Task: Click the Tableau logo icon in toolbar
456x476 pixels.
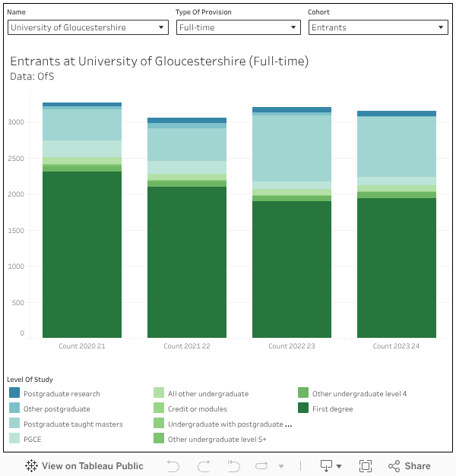Action: pyautogui.click(x=32, y=466)
